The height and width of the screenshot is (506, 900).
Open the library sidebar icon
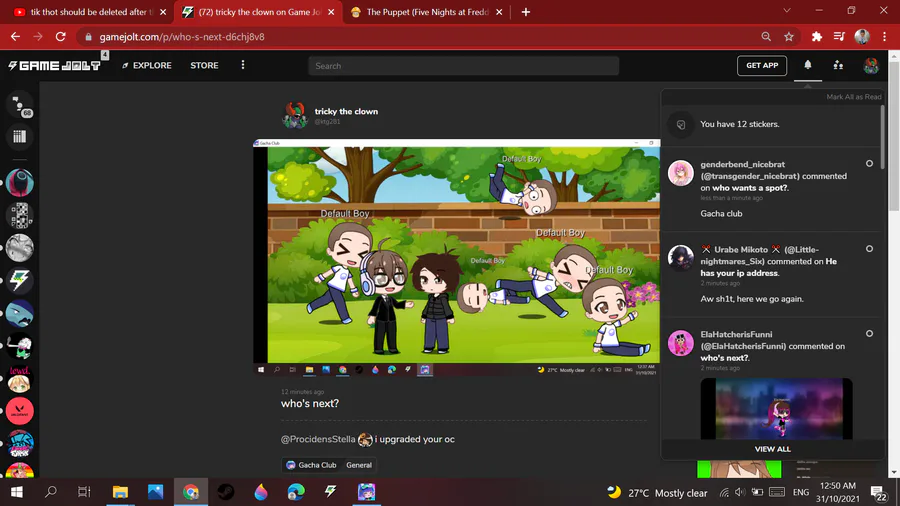[20, 137]
